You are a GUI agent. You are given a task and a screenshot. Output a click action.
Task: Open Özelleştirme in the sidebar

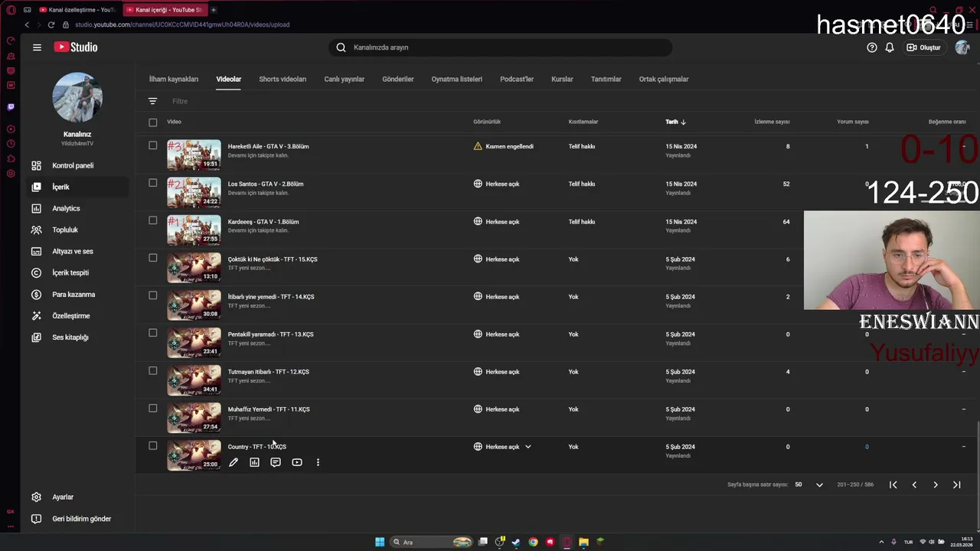click(x=75, y=315)
